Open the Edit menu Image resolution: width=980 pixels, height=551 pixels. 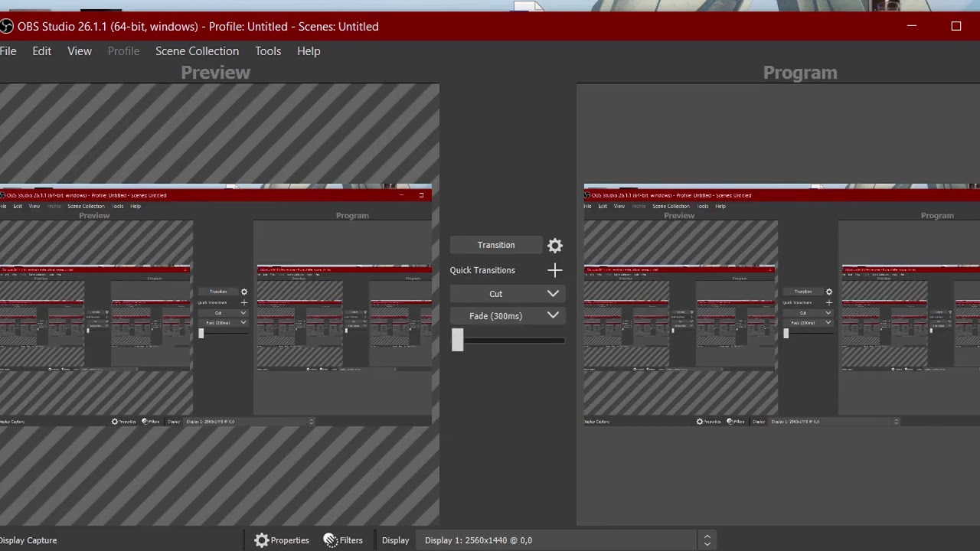(x=41, y=51)
